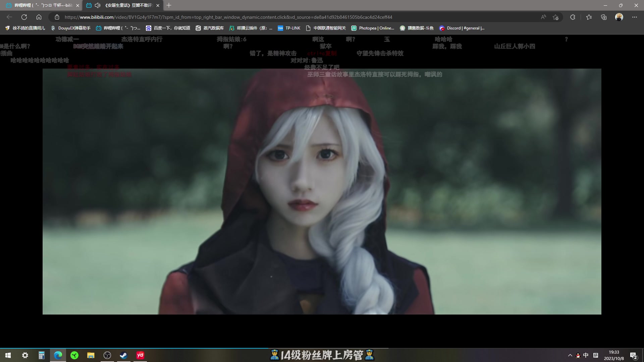Open the TP-LINK bookmark

coord(289,28)
